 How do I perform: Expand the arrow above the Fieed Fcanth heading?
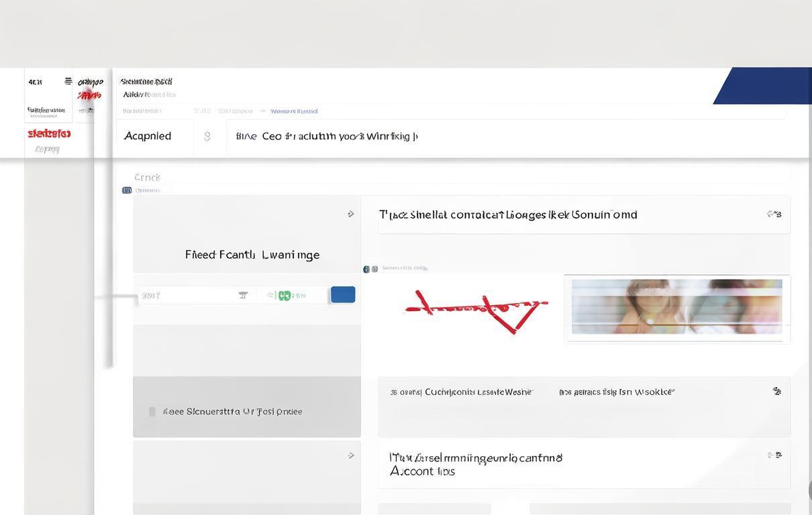click(x=351, y=214)
